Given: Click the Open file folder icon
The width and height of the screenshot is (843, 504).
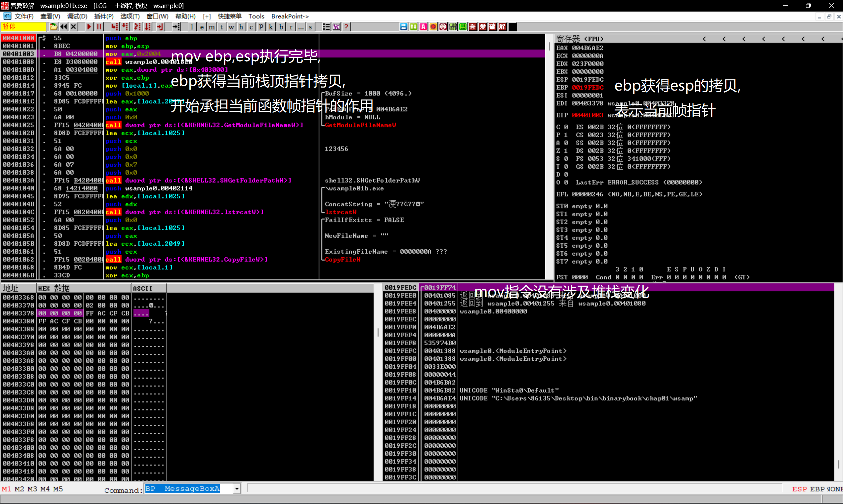Looking at the screenshot, I should pyautogui.click(x=53, y=27).
